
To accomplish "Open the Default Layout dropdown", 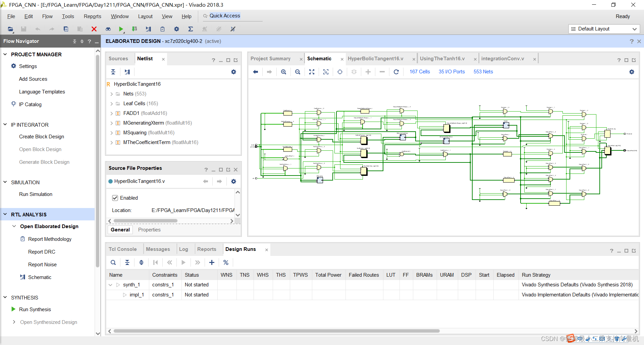I will point(604,29).
